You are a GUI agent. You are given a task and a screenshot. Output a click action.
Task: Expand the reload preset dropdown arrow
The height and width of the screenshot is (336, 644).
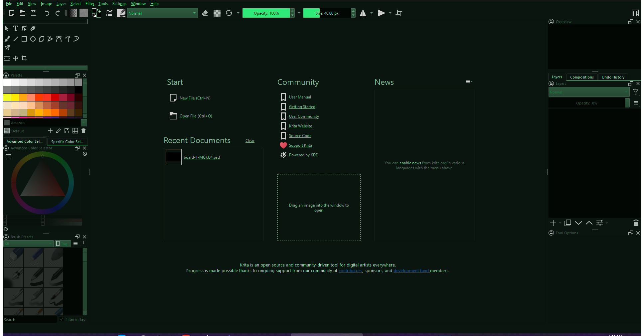[x=238, y=13]
